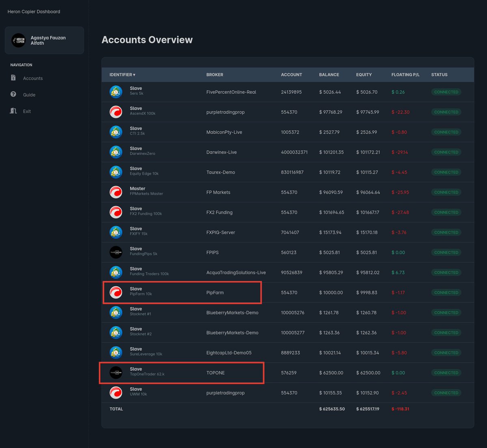The image size is (487, 448).
Task: Click the FivePercentOnline-Real broker logo
Action: click(x=116, y=92)
